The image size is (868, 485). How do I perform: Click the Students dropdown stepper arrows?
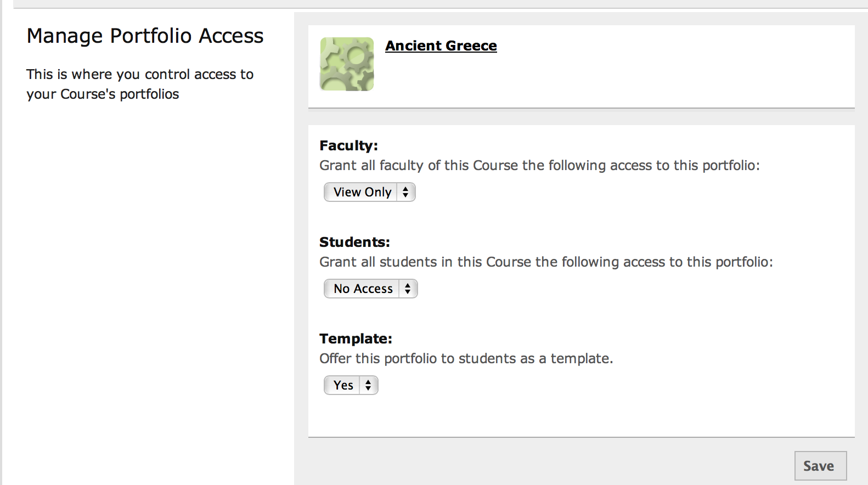tap(408, 289)
